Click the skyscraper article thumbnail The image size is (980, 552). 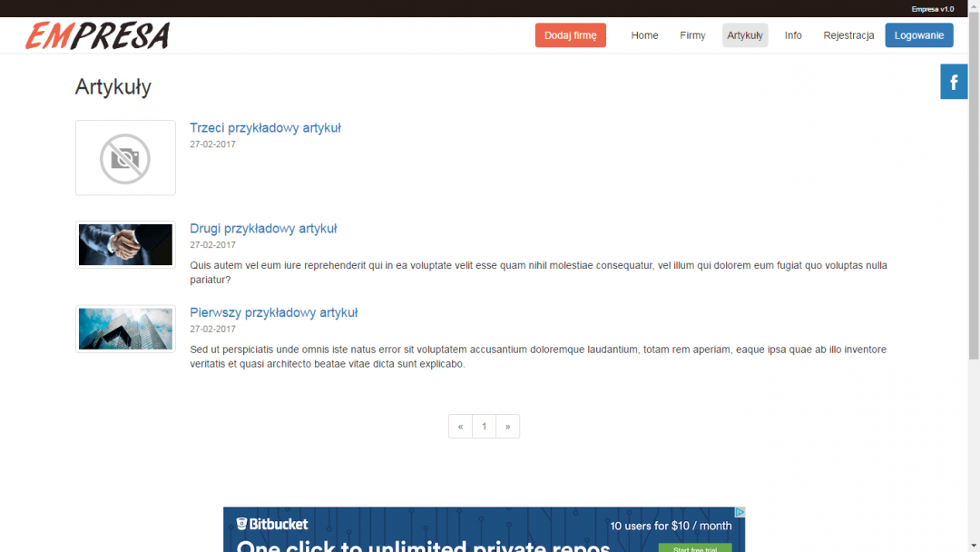point(125,329)
